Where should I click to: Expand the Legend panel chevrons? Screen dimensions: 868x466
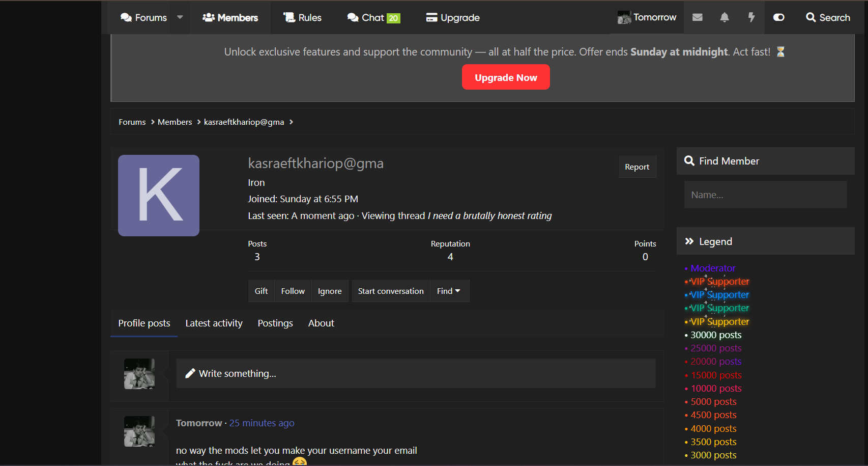(689, 241)
